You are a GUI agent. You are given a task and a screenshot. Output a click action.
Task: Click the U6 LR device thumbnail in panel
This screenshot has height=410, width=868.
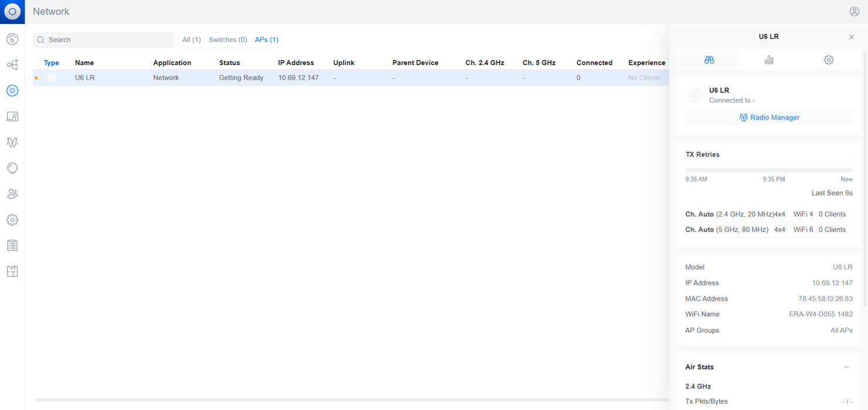695,95
